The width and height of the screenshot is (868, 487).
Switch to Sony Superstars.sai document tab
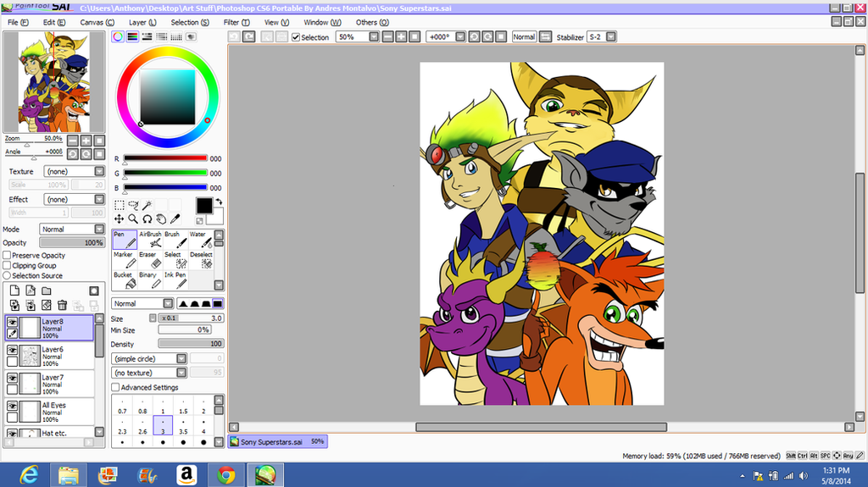point(277,441)
